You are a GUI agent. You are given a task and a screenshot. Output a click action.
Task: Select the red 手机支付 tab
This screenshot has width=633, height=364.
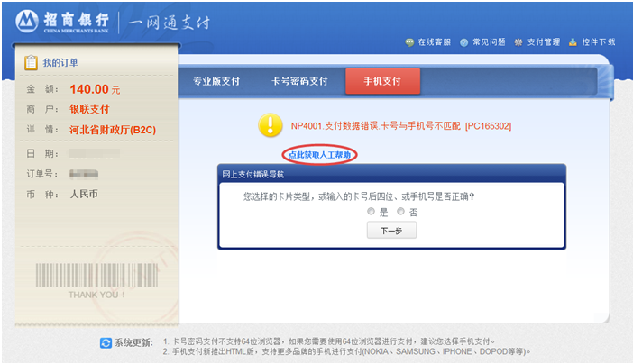point(382,81)
